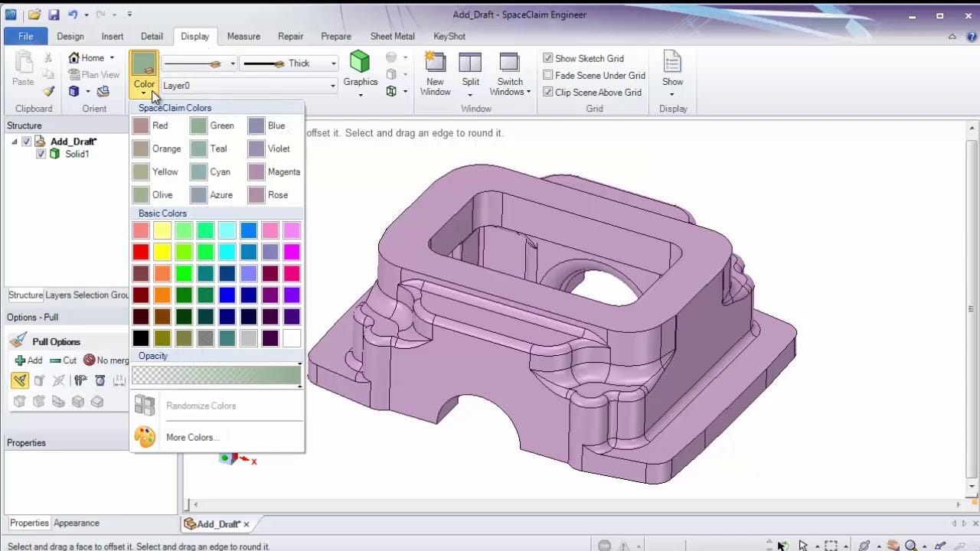Open the New Window tool

coord(435,63)
